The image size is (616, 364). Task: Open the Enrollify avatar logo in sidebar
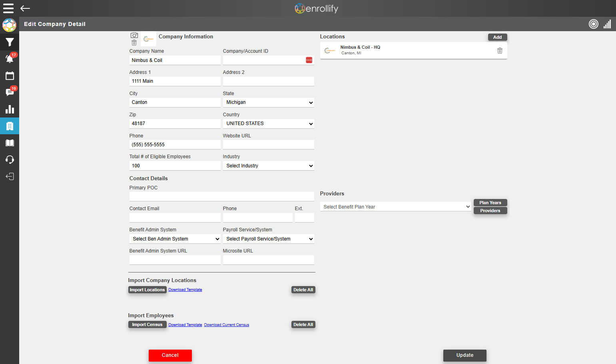pos(10,25)
